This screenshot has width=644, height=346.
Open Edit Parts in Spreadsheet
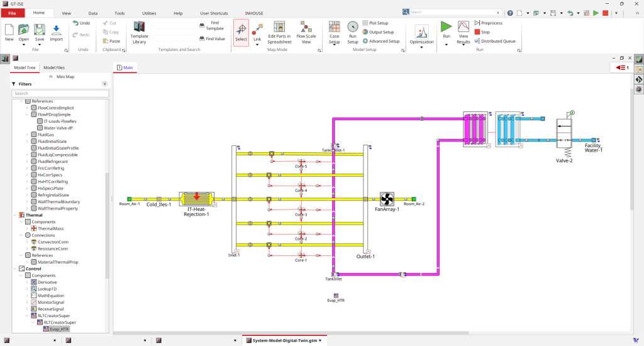coord(279,31)
